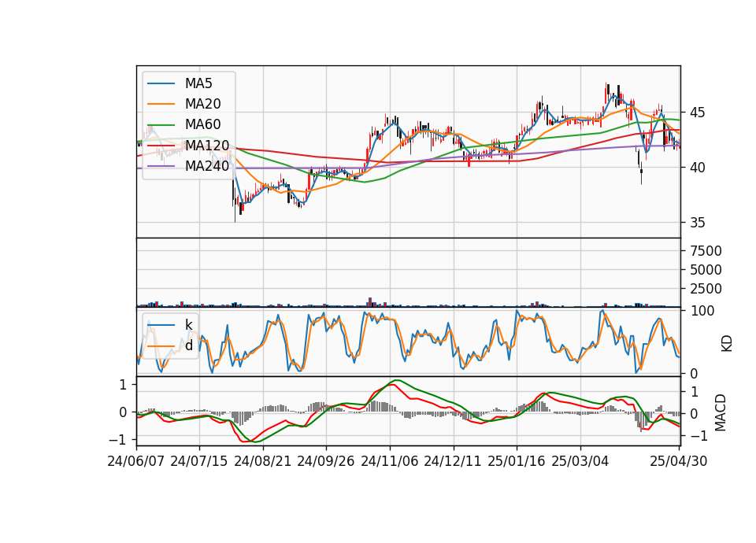Image resolution: width=756 pixels, height=543 pixels.
Task: Click the MA240 legend label
Action: pos(207,166)
